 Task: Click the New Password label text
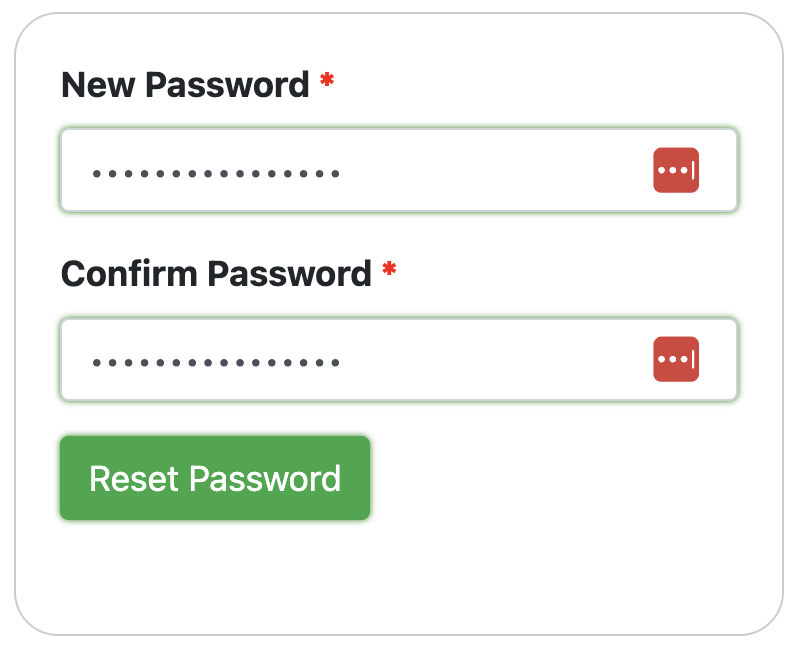click(x=185, y=85)
